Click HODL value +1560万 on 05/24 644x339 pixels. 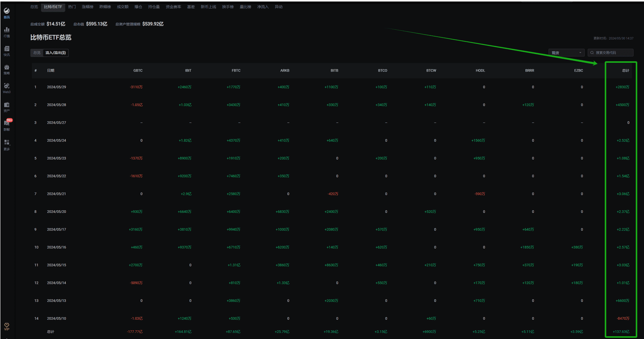[x=478, y=140]
